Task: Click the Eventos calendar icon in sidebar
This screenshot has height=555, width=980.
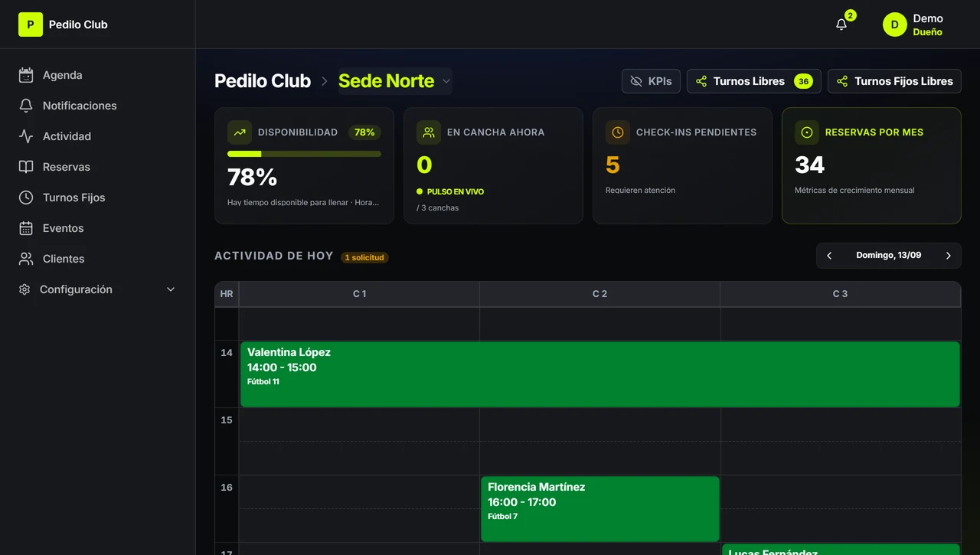Action: tap(26, 228)
